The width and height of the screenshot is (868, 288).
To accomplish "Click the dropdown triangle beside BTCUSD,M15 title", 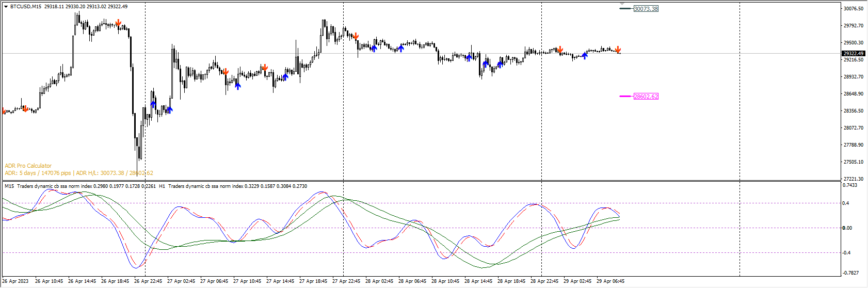I will tap(6, 7).
